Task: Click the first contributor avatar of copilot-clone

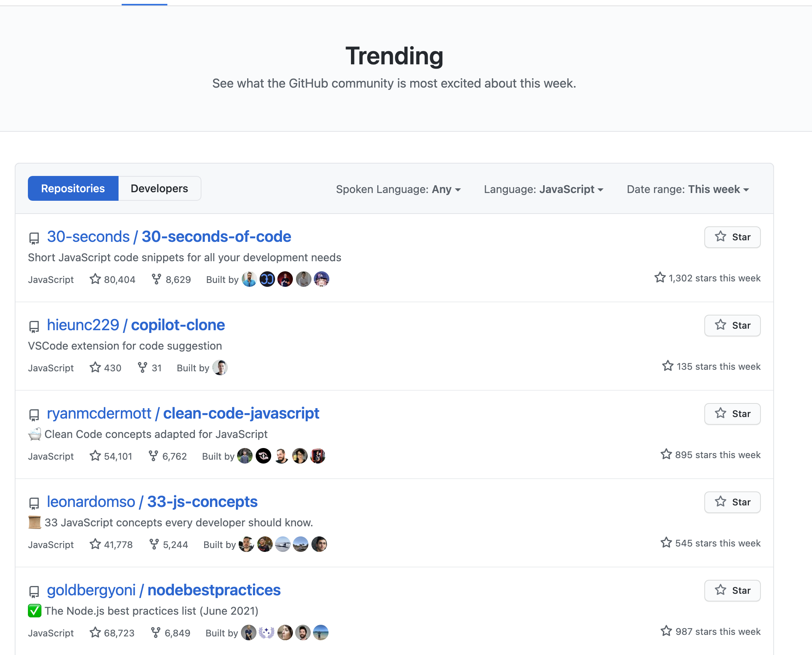Action: 220,367
